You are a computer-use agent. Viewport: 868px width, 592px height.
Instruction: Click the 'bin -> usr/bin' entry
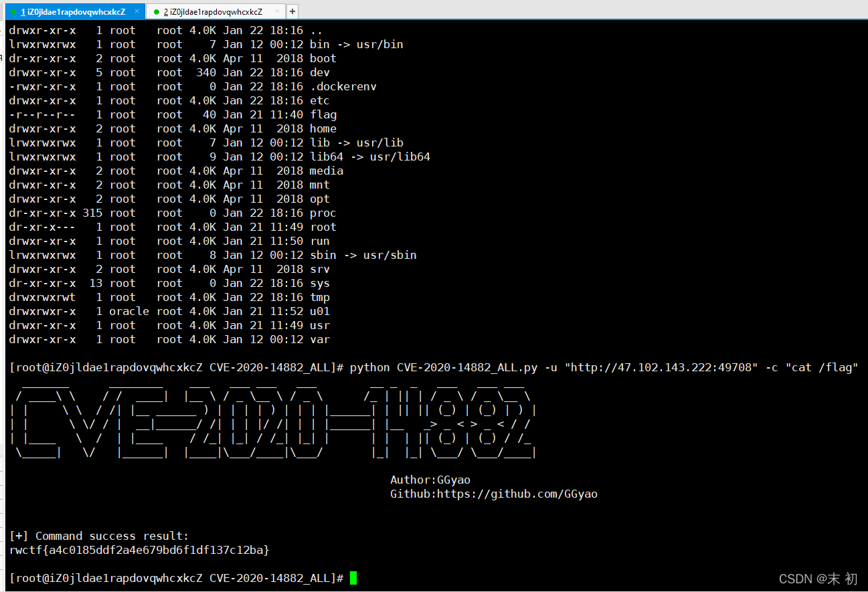click(356, 44)
